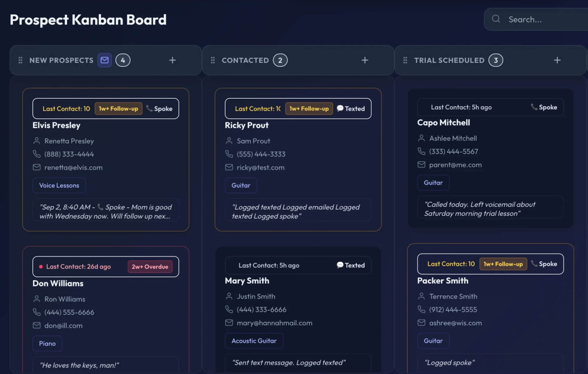
Task: Click the person icon beside Ashlee Mitchell
Action: [x=421, y=138]
